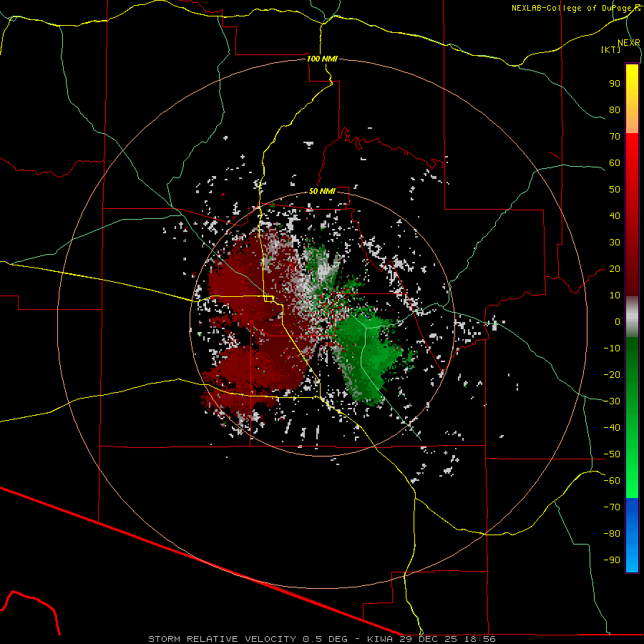Screen dimensions: 644x644
Task: Click the KIWA radar site identifier
Action: click(x=380, y=639)
